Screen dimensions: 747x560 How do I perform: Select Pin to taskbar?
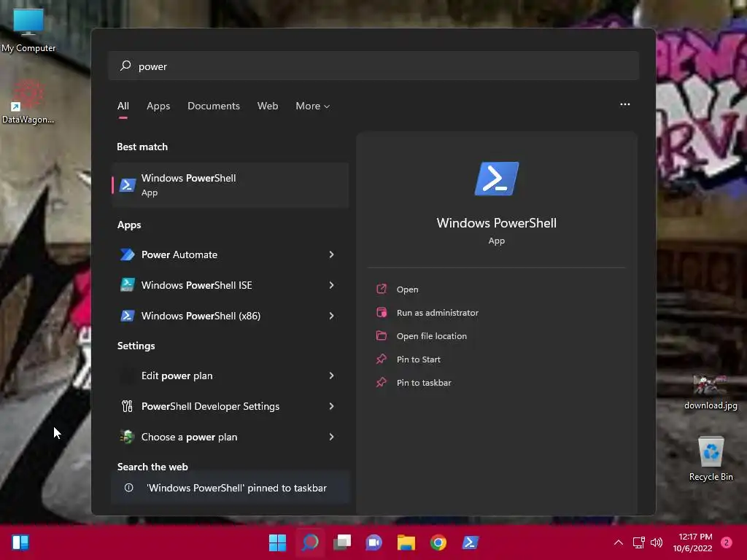[x=424, y=383]
